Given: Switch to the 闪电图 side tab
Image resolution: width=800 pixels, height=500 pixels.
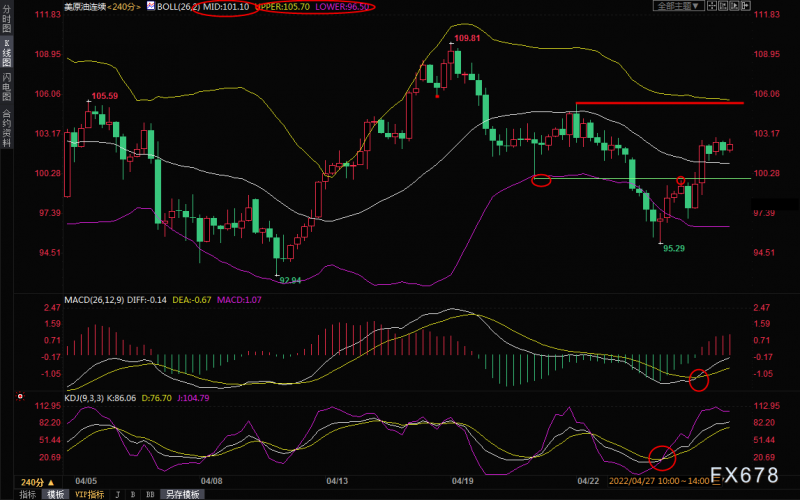Looking at the screenshot, I should (x=7, y=84).
